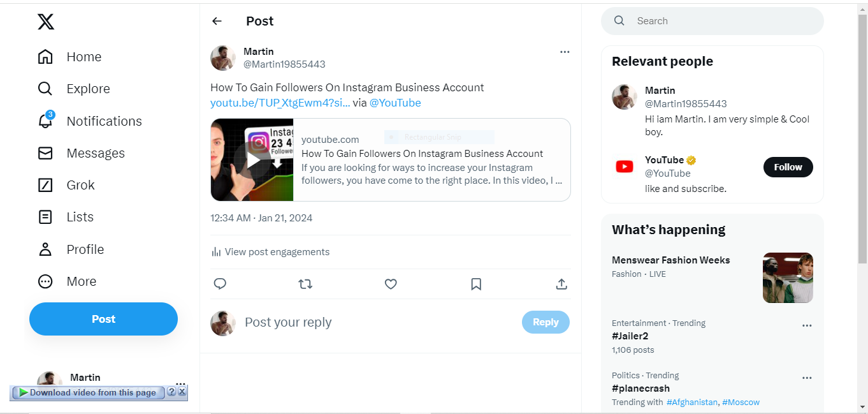The image size is (868, 414).
Task: Open Lists in the sidebar
Action: pos(45,217)
